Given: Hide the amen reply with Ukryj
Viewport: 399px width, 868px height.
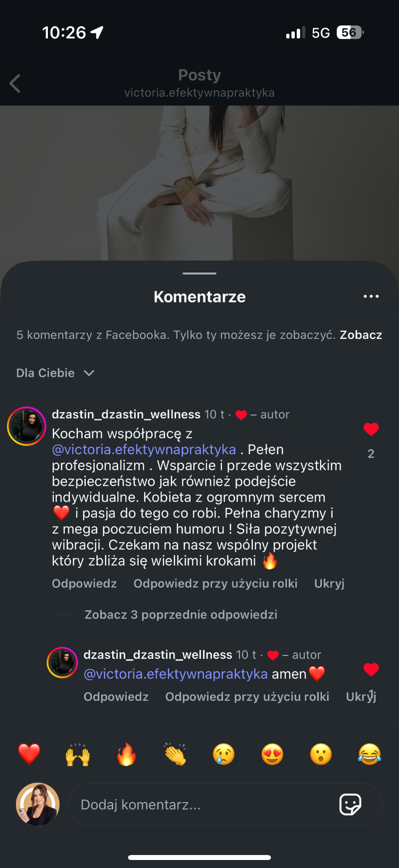Looking at the screenshot, I should pyautogui.click(x=361, y=697).
